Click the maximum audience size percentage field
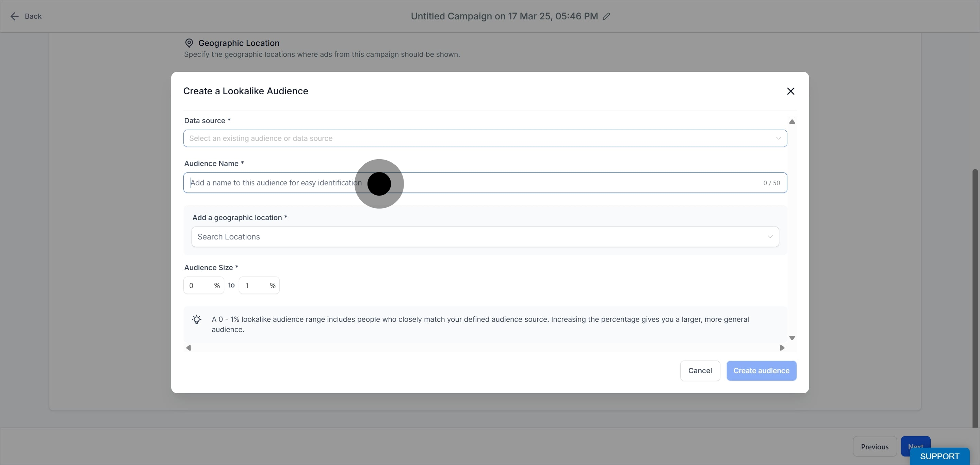The height and width of the screenshot is (465, 980). coord(259,285)
